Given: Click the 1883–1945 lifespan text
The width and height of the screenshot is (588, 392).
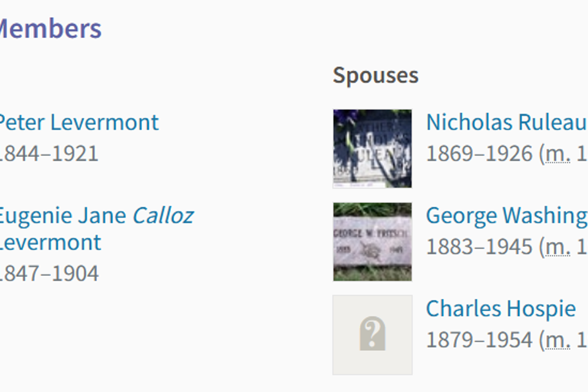Looking at the screenshot, I should pyautogui.click(x=479, y=247).
